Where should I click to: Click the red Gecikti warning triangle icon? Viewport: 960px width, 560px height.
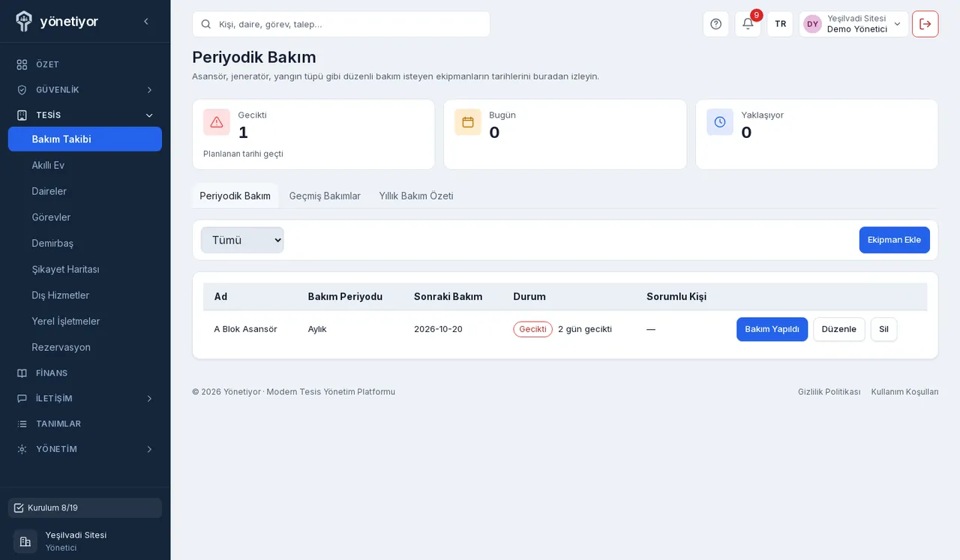point(217,122)
